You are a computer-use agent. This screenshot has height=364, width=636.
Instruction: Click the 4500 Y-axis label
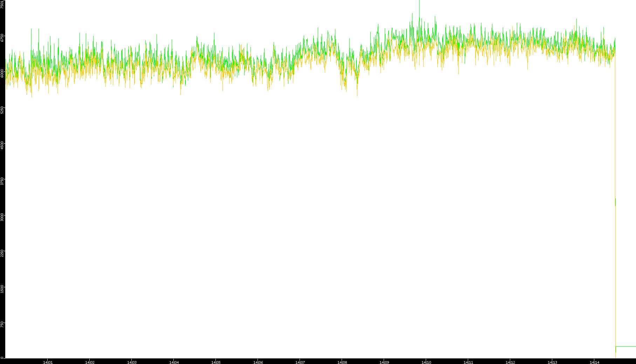click(2, 145)
